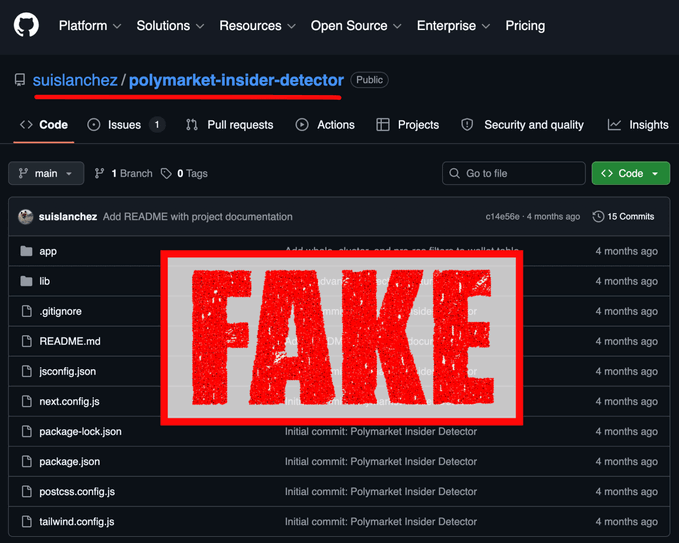Click the file icon for postcss.config.js
The image size is (679, 543).
pyautogui.click(x=27, y=491)
